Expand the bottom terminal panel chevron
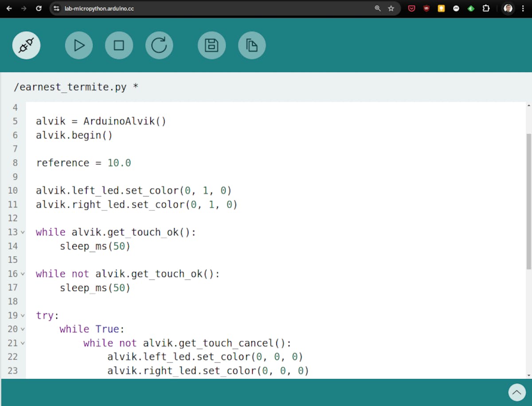This screenshot has height=406, width=532. pyautogui.click(x=516, y=392)
